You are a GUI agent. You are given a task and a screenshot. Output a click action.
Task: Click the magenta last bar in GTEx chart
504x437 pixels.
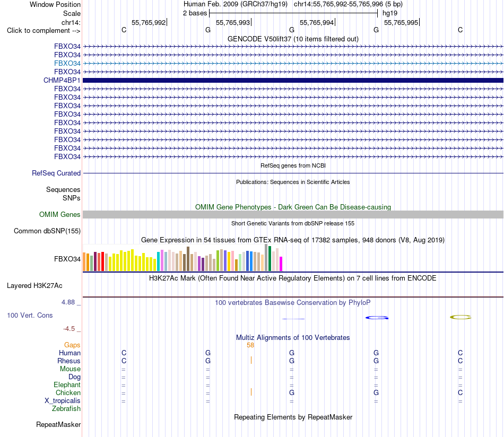281,264
